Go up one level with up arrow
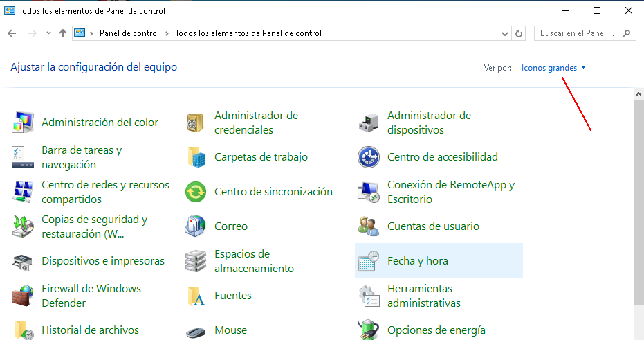644x340 pixels. [x=63, y=33]
